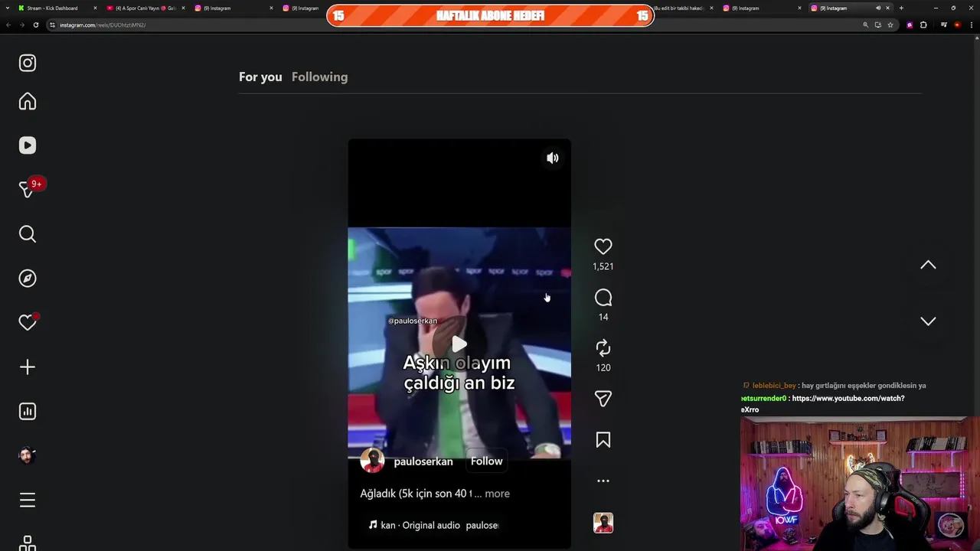Open Instagram home via logo icon
980x551 pixels.
(28, 63)
